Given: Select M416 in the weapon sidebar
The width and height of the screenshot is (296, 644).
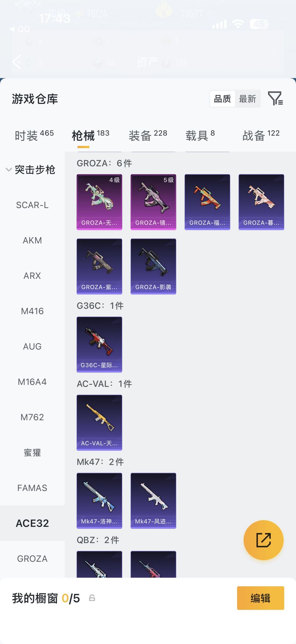Looking at the screenshot, I should (x=32, y=311).
